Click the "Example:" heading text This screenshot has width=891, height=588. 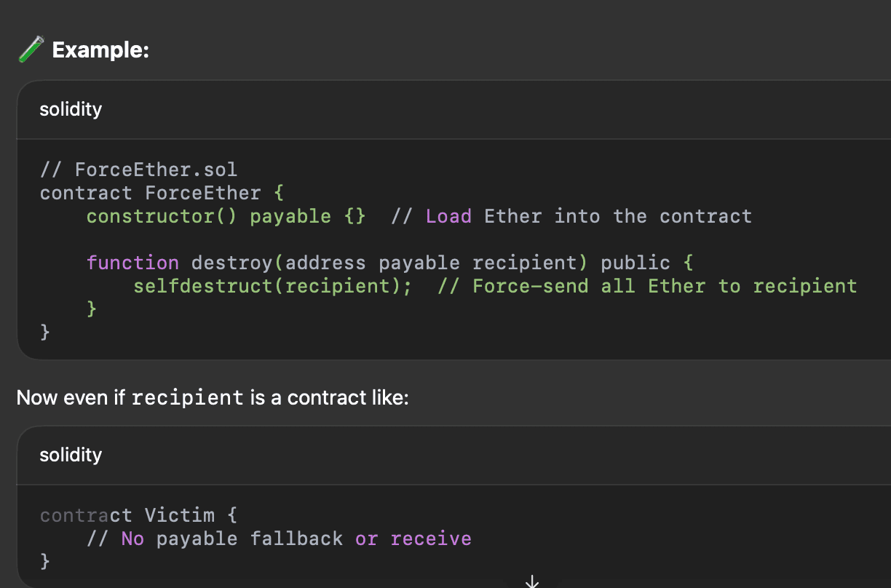(100, 50)
